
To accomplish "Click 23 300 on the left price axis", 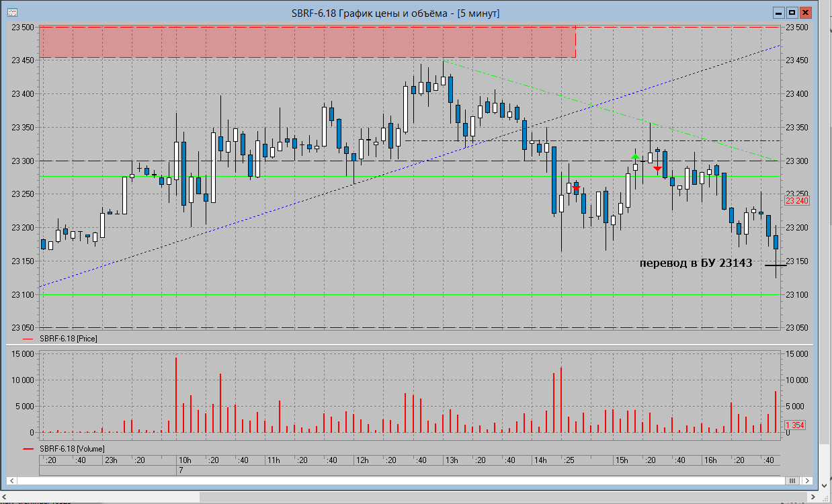I will click(x=22, y=161).
